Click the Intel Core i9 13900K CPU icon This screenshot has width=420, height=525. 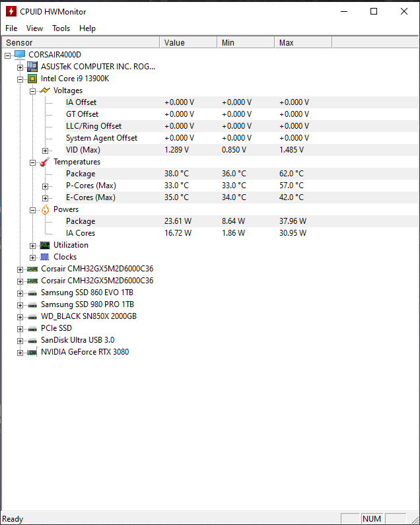click(x=32, y=79)
